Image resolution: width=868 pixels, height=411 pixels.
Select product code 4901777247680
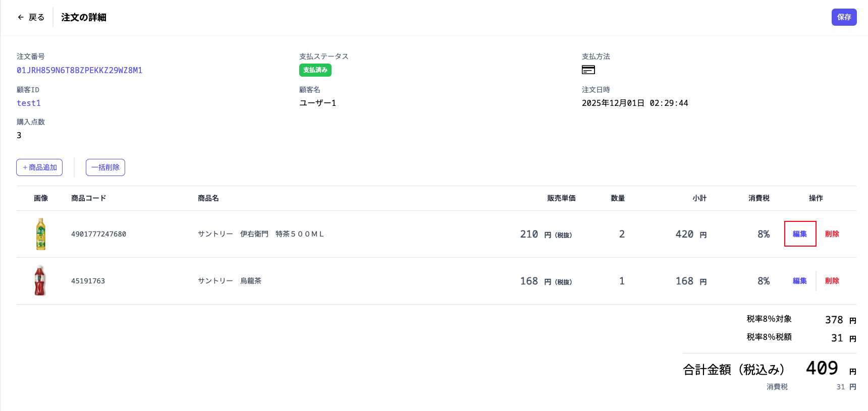[98, 234]
